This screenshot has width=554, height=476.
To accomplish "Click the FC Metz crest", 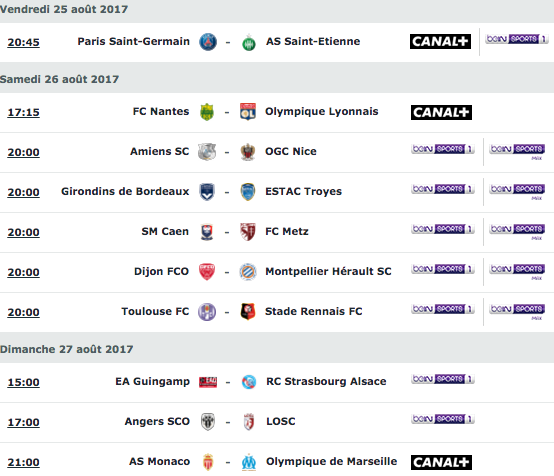I will point(248,232).
